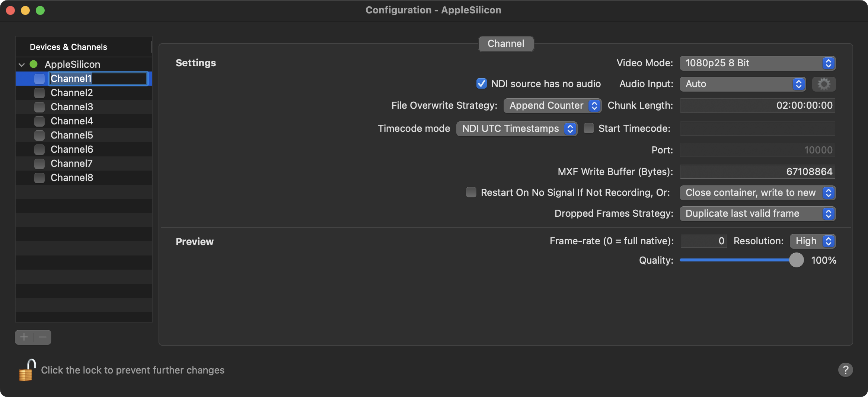Add a new device with the plus button
The image size is (868, 397).
click(24, 337)
